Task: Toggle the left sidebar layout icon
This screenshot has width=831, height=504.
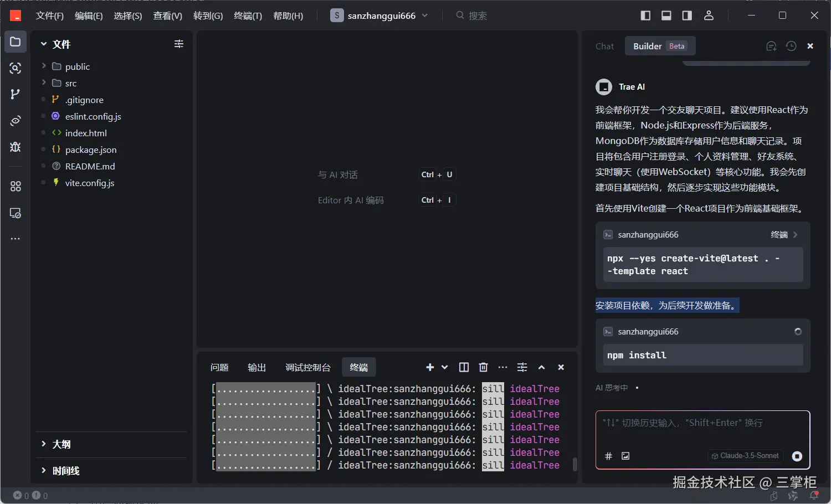Action: [645, 16]
